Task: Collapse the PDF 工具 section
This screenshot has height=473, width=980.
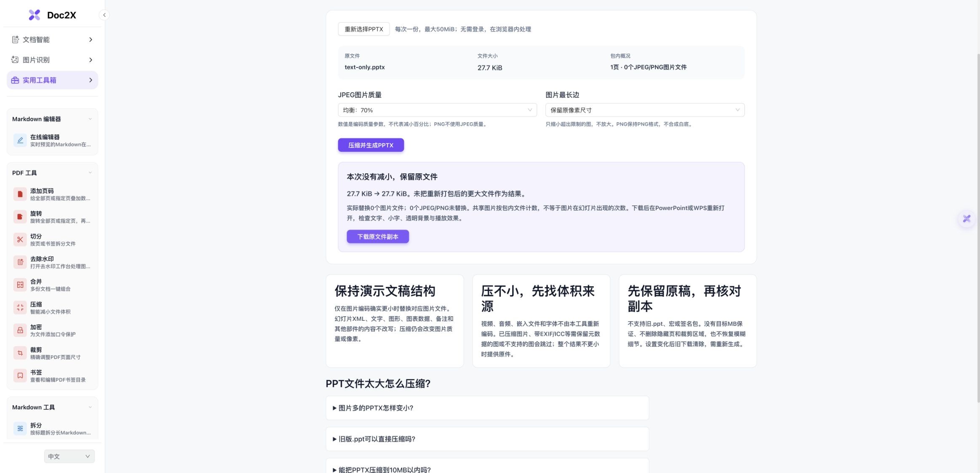Action: 90,173
